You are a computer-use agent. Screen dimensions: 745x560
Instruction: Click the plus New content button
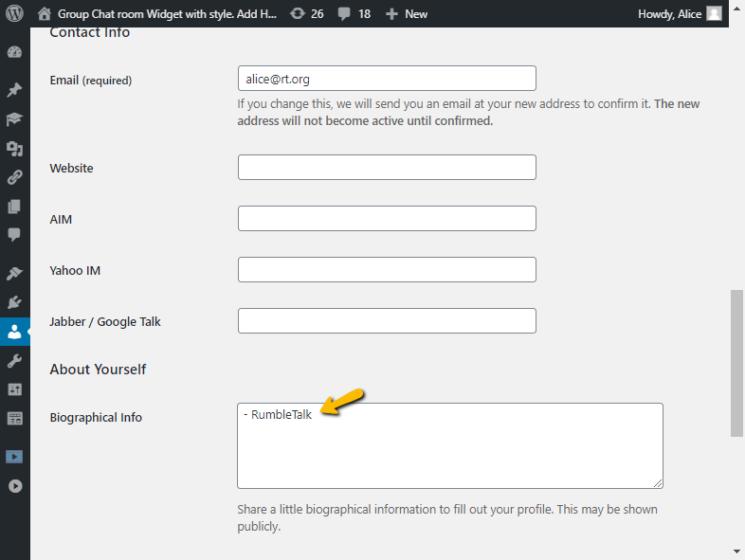[407, 14]
